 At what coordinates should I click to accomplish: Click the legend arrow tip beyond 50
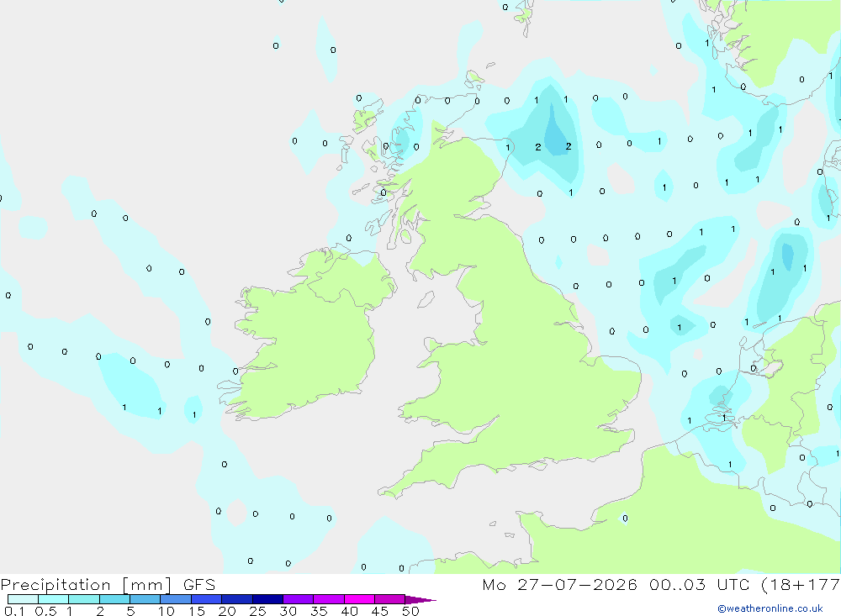coord(421,600)
